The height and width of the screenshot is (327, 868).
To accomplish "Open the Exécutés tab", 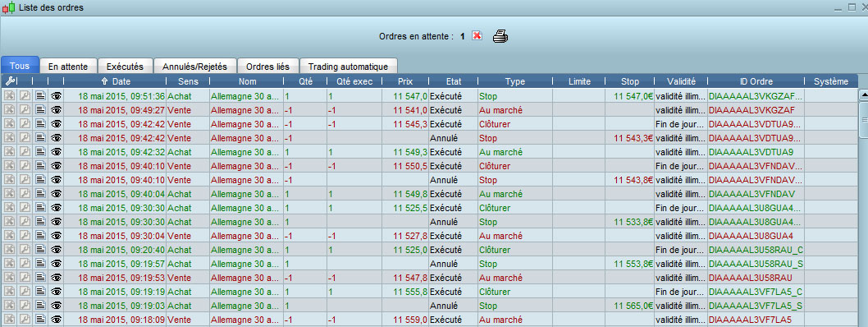I will [x=125, y=67].
